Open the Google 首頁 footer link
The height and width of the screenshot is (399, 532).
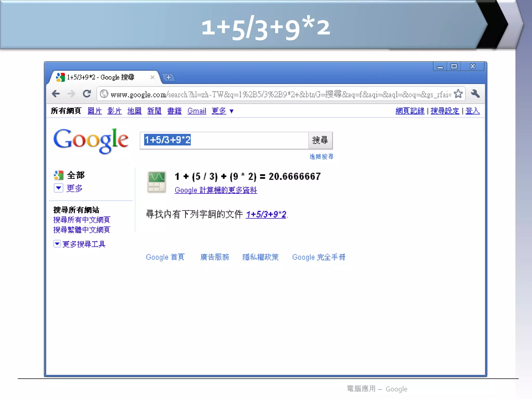click(165, 257)
